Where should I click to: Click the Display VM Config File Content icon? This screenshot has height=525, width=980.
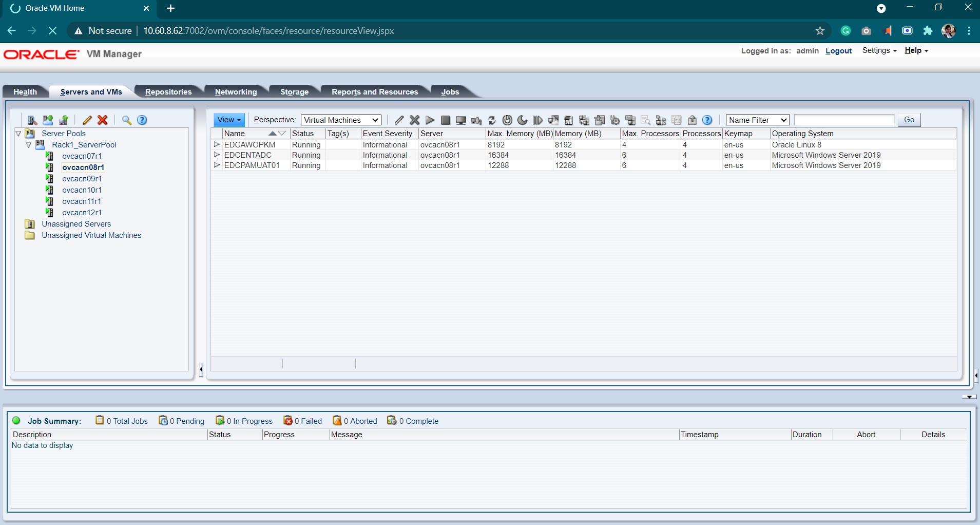646,120
